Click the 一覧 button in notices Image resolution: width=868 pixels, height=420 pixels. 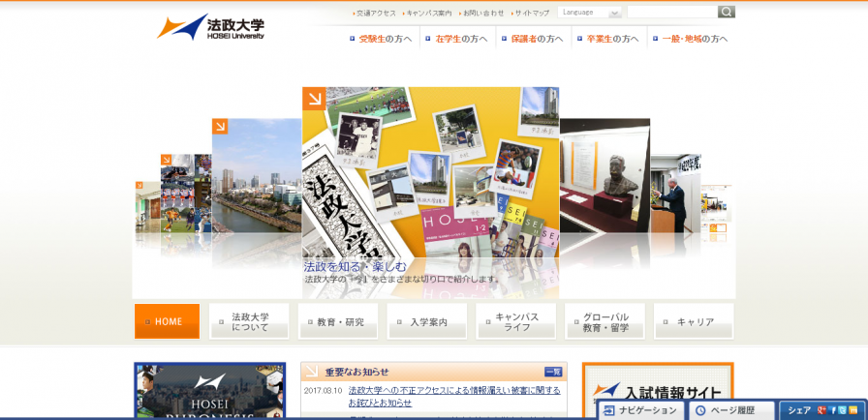point(553,372)
